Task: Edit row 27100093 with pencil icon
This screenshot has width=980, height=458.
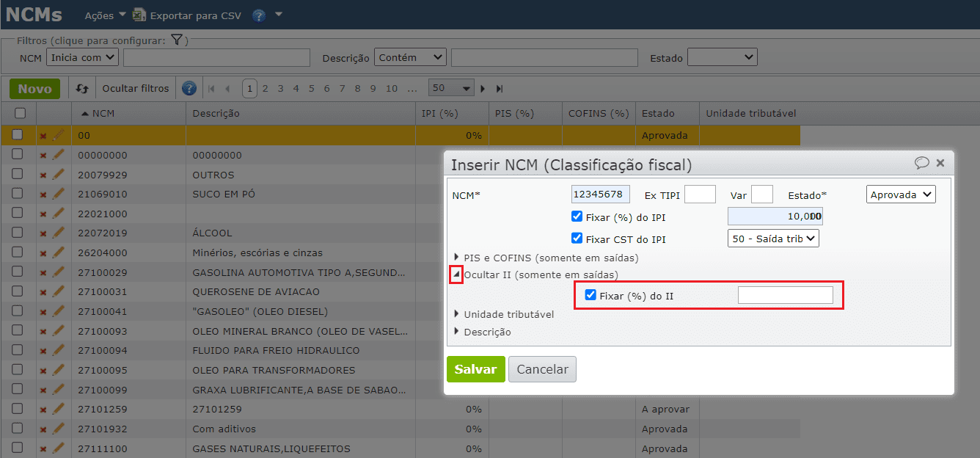Action: tap(59, 330)
